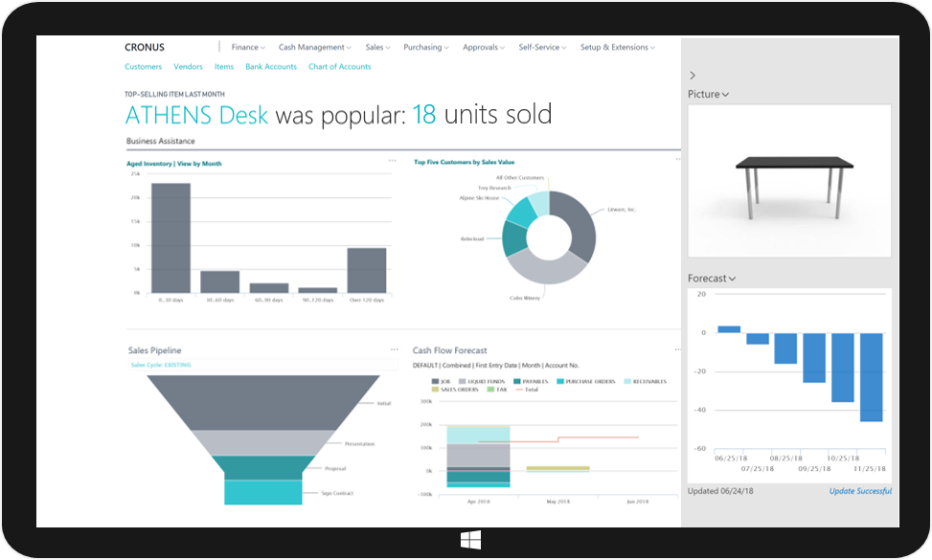Collapse the side pane with the chevron arrow
Viewport: 932px width, 560px height.
click(693, 74)
